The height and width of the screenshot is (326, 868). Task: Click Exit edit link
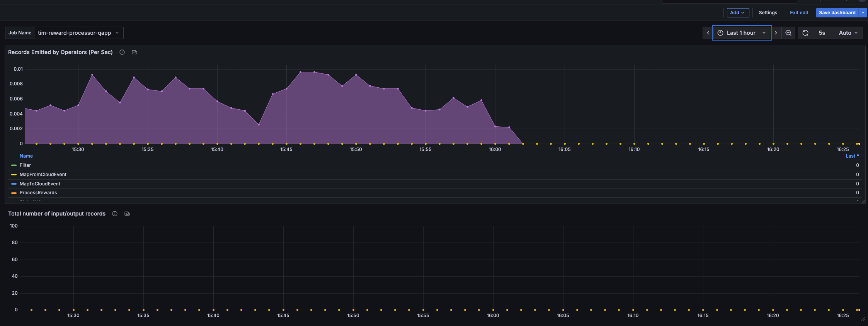799,13
